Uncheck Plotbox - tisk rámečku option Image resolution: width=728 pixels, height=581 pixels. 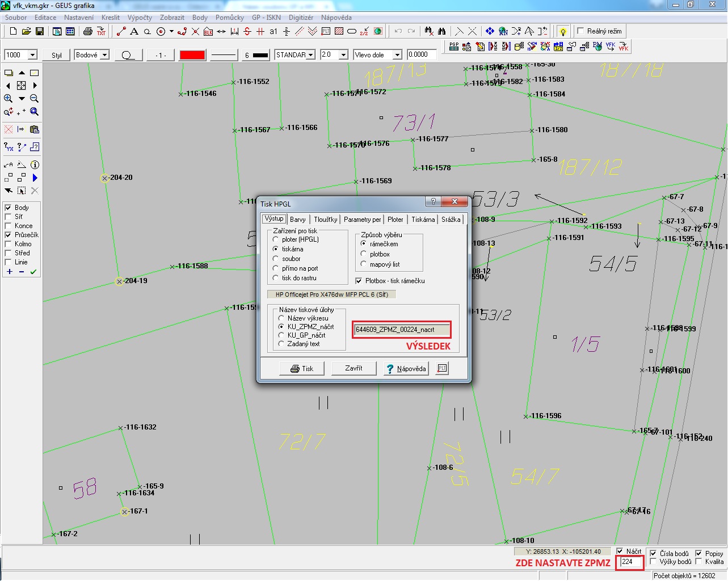pos(359,281)
